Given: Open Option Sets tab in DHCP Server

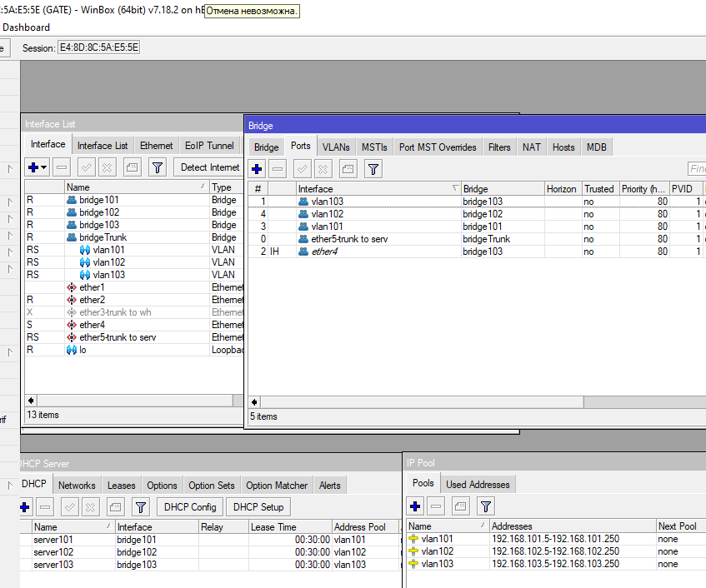Looking at the screenshot, I should click(211, 486).
